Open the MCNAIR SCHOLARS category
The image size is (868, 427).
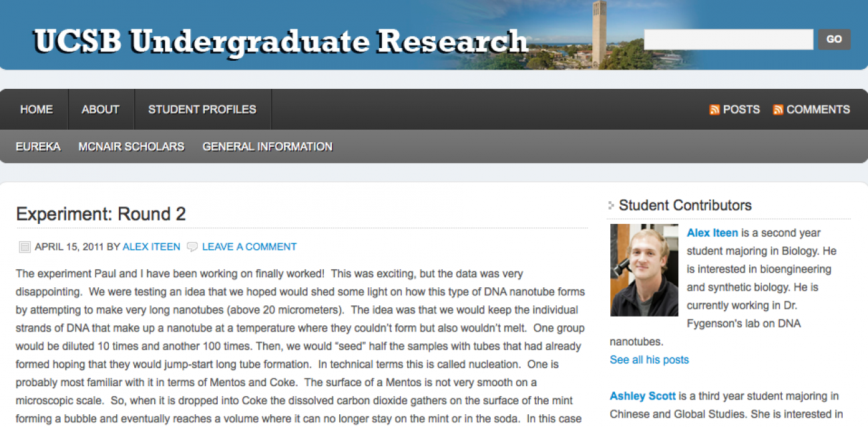pyautogui.click(x=131, y=146)
